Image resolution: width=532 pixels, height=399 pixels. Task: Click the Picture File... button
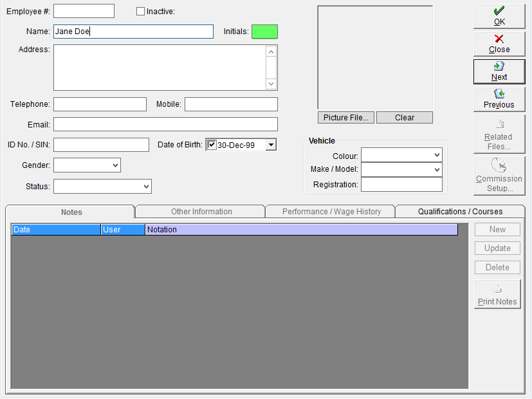[345, 117]
